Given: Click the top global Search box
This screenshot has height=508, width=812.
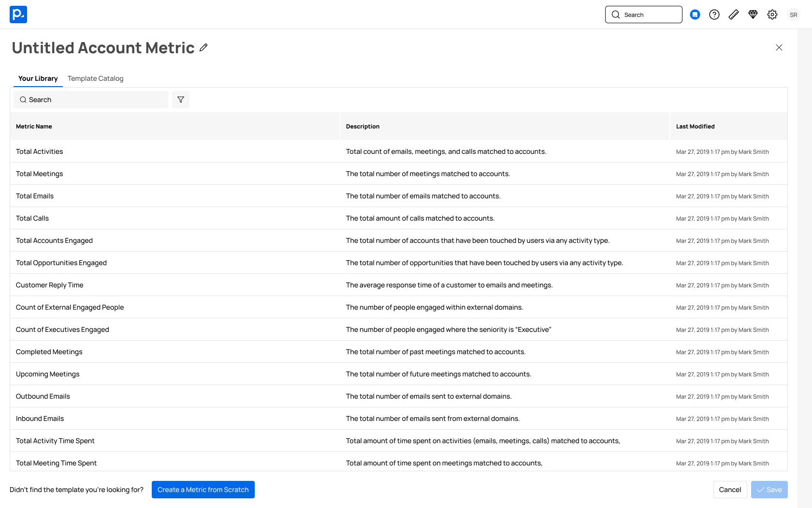Looking at the screenshot, I should click(x=644, y=15).
